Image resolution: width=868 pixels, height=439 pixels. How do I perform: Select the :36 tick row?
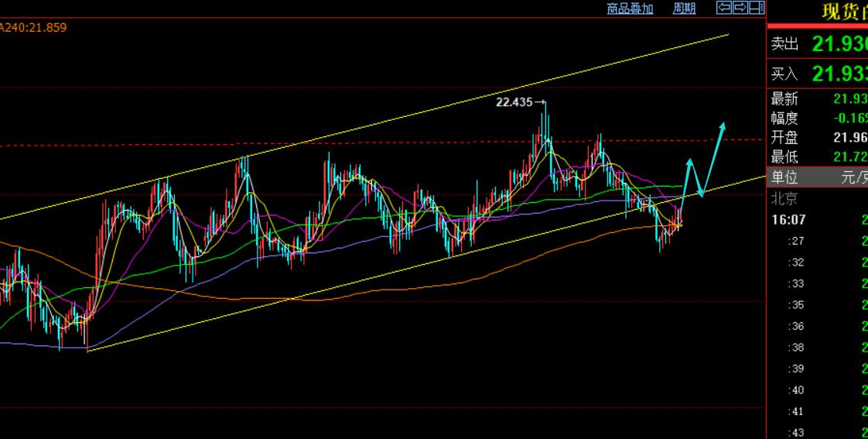tap(818, 327)
